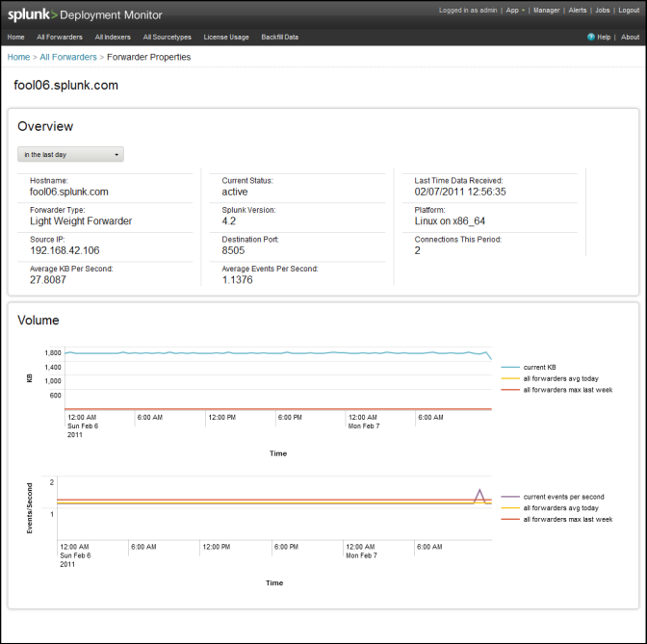Click Source IP value 192.168.42.106

coord(65,250)
